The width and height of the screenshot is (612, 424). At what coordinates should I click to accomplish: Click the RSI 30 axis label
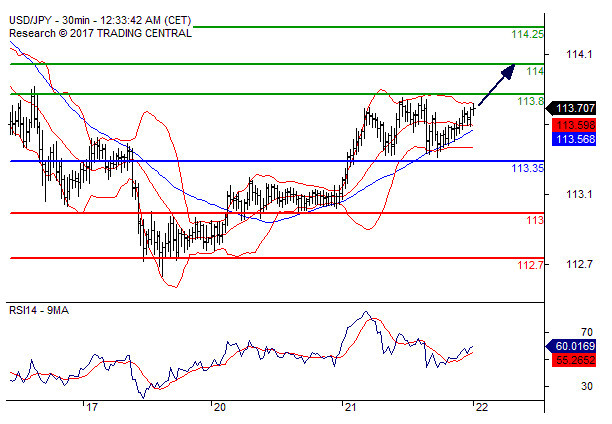[587, 387]
